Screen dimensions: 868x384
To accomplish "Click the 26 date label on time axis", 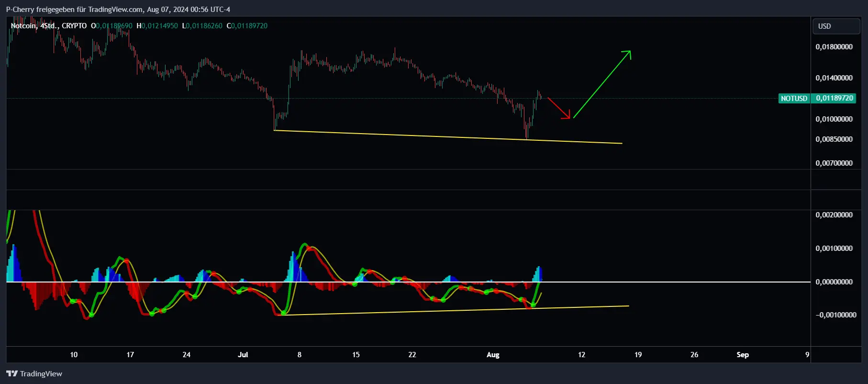I will coord(694,355).
